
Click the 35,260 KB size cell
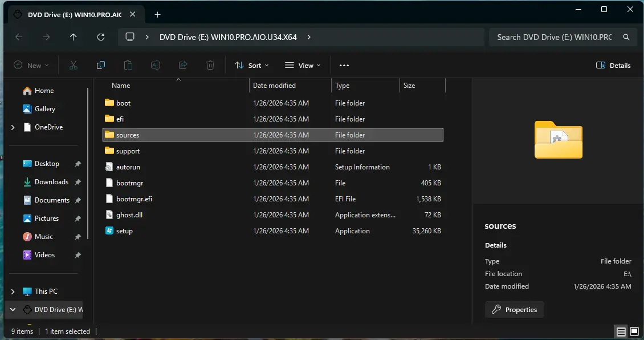pos(427,231)
